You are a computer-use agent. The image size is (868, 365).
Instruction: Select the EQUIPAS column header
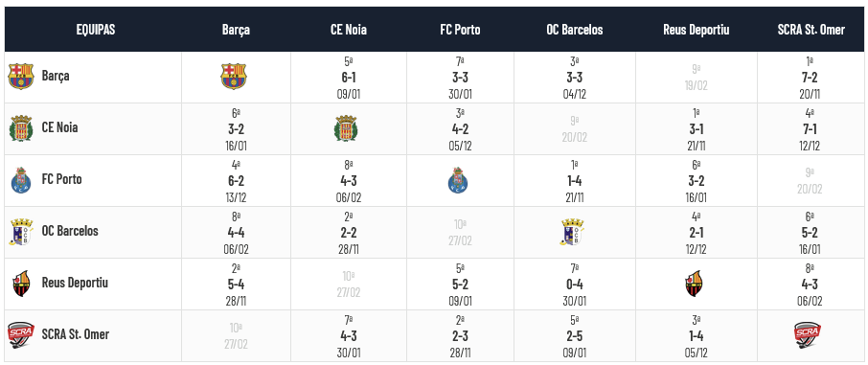(96, 30)
